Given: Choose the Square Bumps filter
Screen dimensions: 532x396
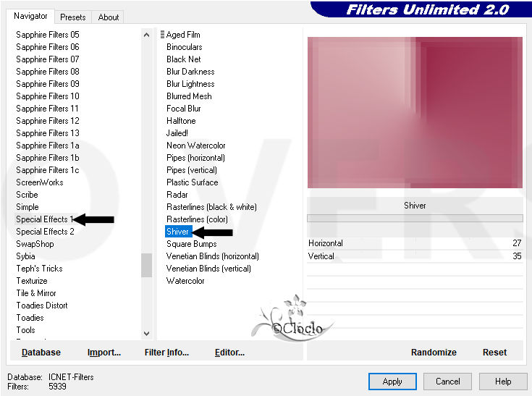Looking at the screenshot, I should [191, 244].
